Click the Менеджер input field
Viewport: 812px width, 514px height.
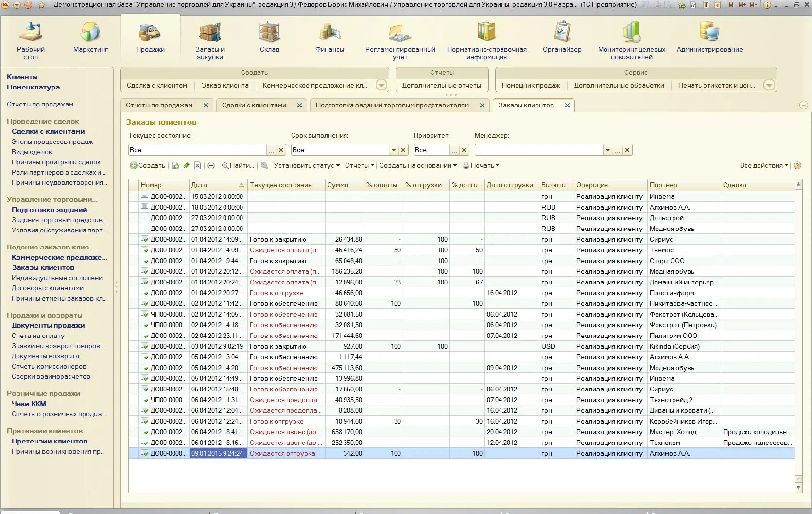[539, 150]
